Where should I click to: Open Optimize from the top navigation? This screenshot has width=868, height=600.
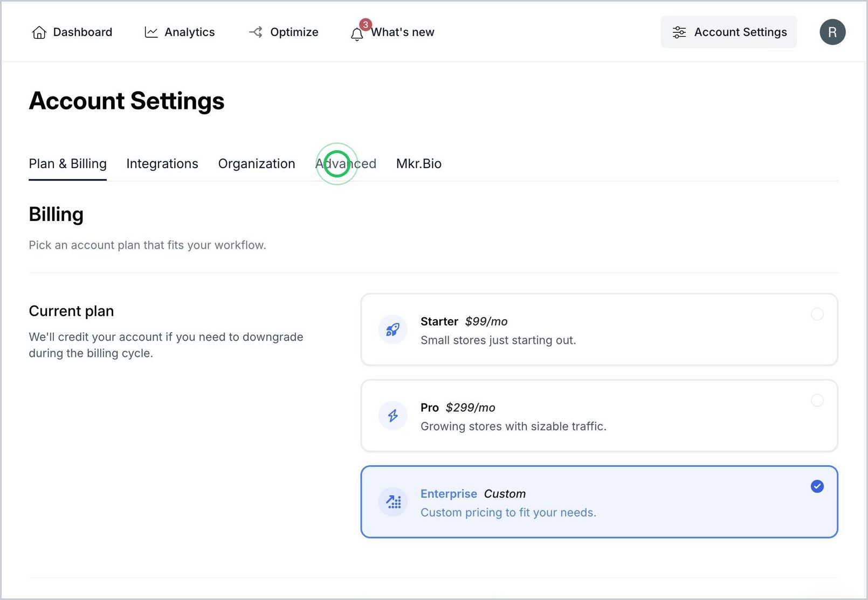[x=284, y=32]
